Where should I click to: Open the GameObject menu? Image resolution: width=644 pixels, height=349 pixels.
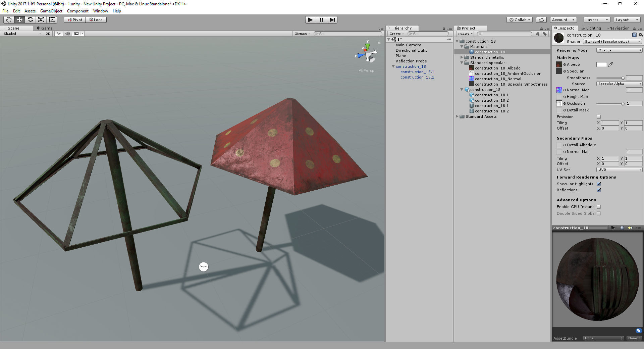tap(51, 11)
